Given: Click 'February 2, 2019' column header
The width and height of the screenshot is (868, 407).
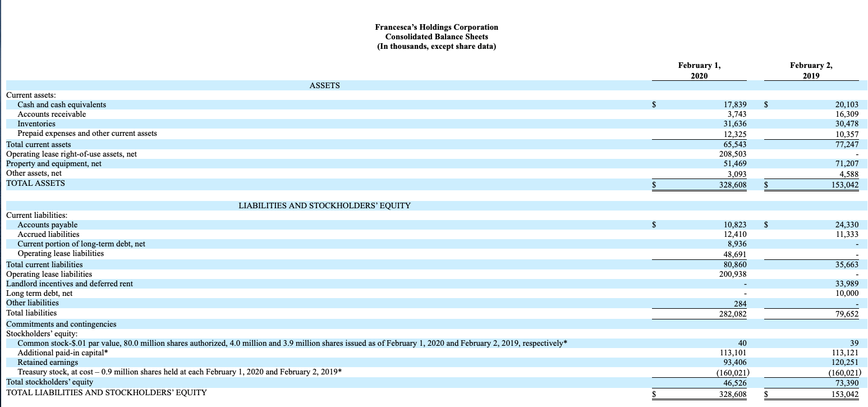Looking at the screenshot, I should pyautogui.click(x=811, y=71).
